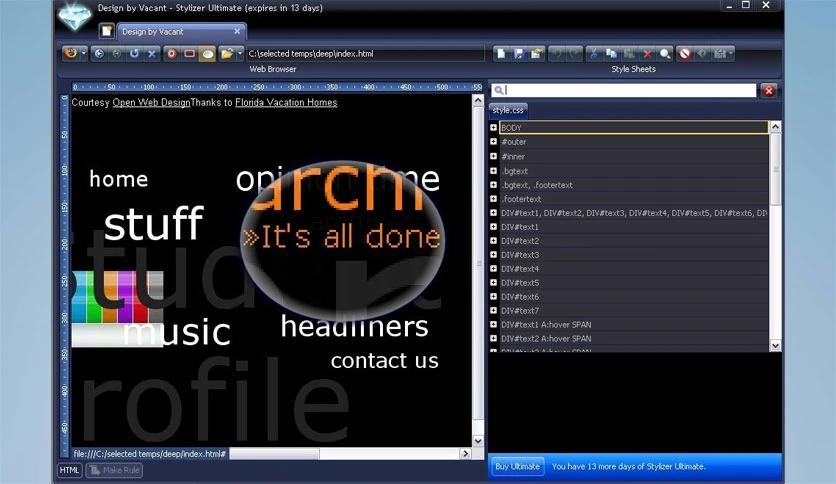Open find with magnifier icon
The height and width of the screenshot is (484, 836).
click(665, 53)
